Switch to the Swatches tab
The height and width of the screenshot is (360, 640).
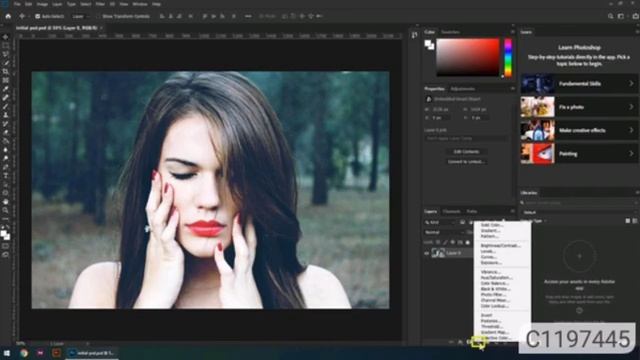(x=450, y=32)
